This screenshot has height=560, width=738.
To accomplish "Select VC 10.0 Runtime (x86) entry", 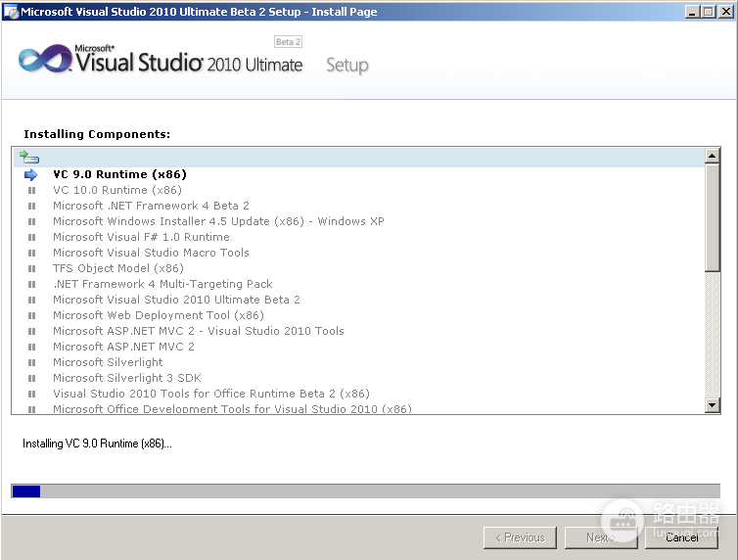I will click(x=117, y=190).
